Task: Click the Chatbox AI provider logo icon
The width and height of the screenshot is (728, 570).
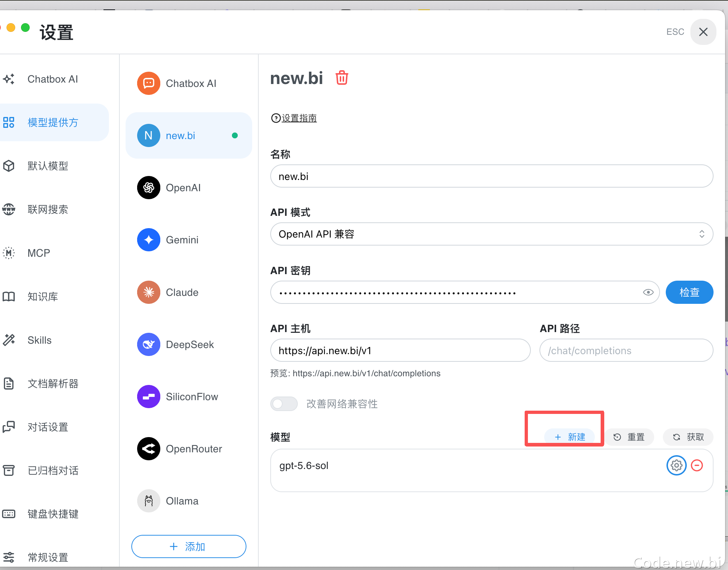Action: 148,83
